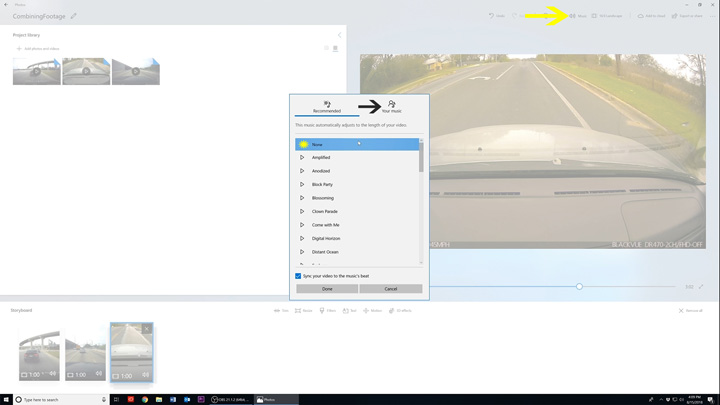The width and height of the screenshot is (720, 405).
Task: Click the pencil icon to rename CombiningFootage
Action: coord(74,16)
